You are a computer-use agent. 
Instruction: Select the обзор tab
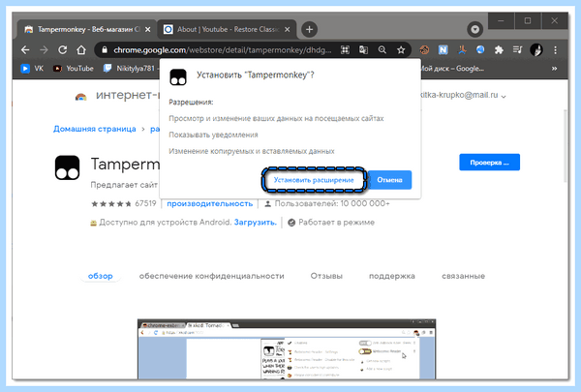click(x=100, y=276)
